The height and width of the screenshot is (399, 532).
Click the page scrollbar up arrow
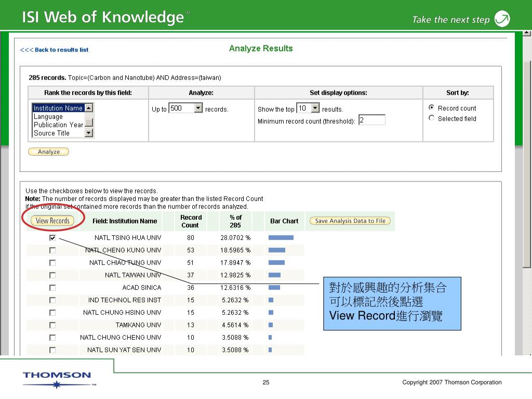tap(527, 33)
